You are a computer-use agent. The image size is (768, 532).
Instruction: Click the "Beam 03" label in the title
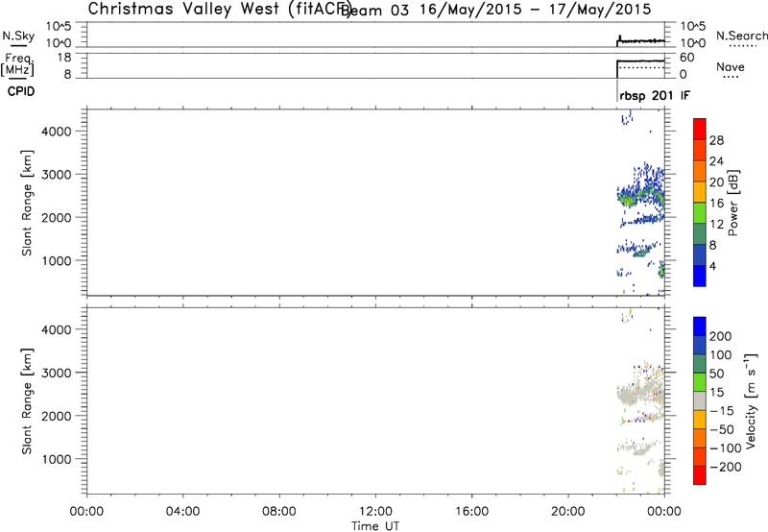(375, 10)
